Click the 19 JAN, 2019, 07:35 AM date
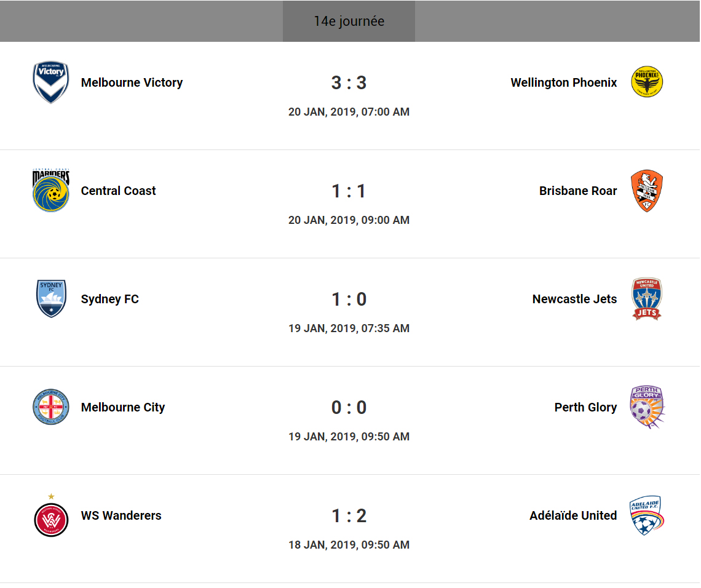The image size is (701, 588). click(x=349, y=328)
